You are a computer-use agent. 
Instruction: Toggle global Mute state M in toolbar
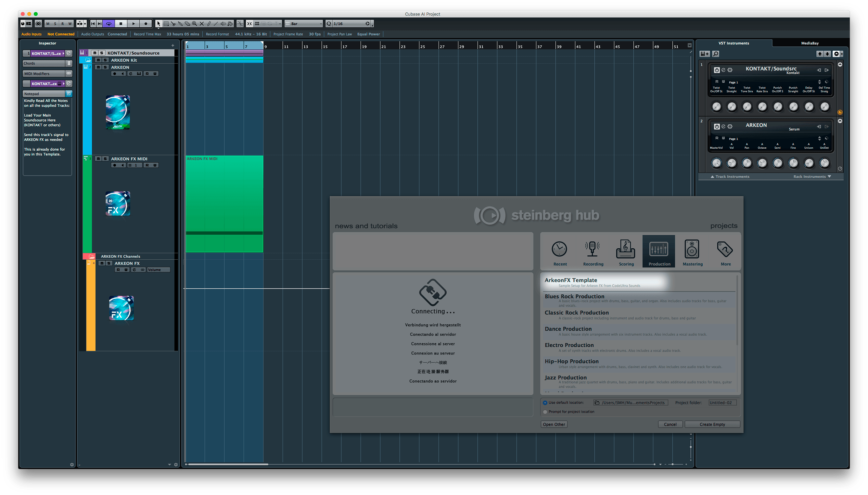point(48,23)
